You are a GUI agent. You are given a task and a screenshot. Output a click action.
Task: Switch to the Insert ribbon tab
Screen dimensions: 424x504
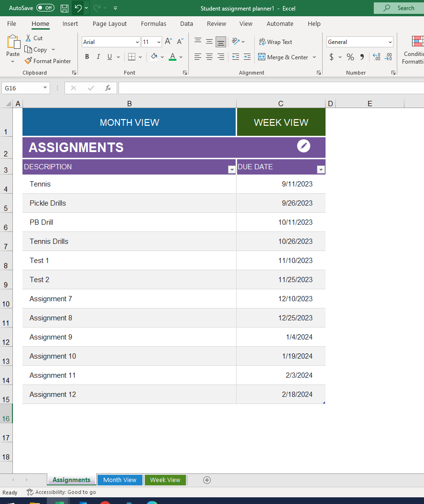click(70, 23)
